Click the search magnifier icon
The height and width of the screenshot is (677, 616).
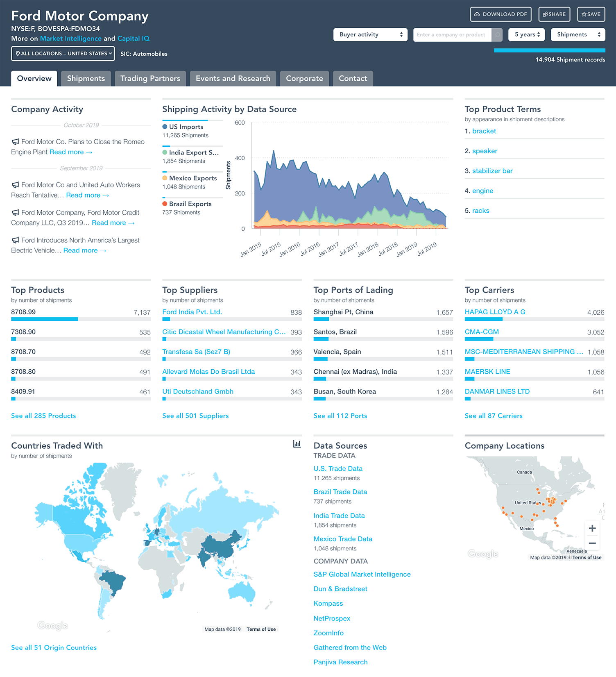[x=497, y=35]
